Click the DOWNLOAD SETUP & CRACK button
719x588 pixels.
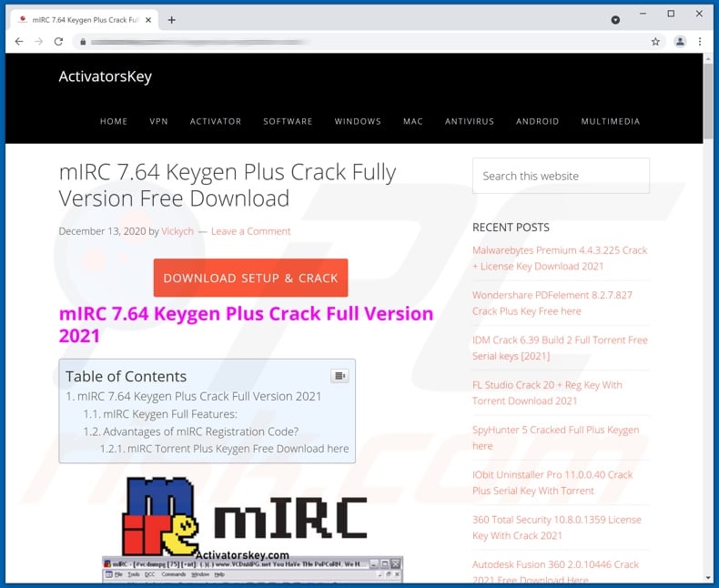(x=250, y=278)
